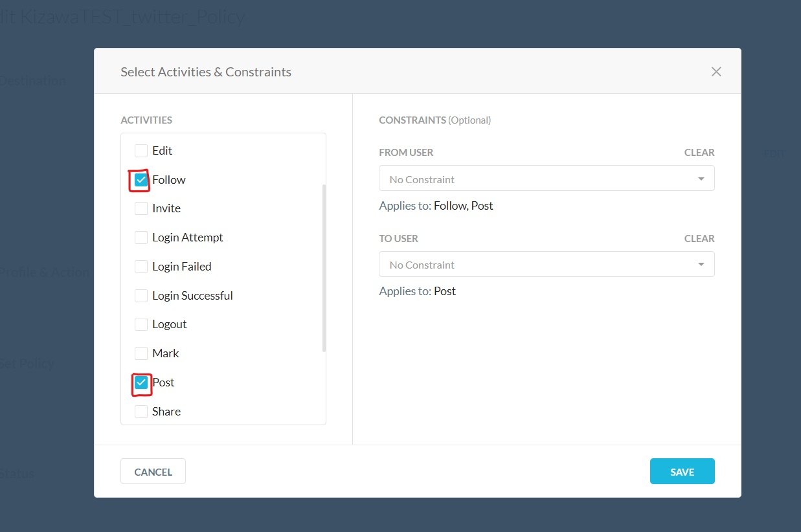Clear the From User constraint
This screenshot has height=532, width=801.
tap(699, 153)
